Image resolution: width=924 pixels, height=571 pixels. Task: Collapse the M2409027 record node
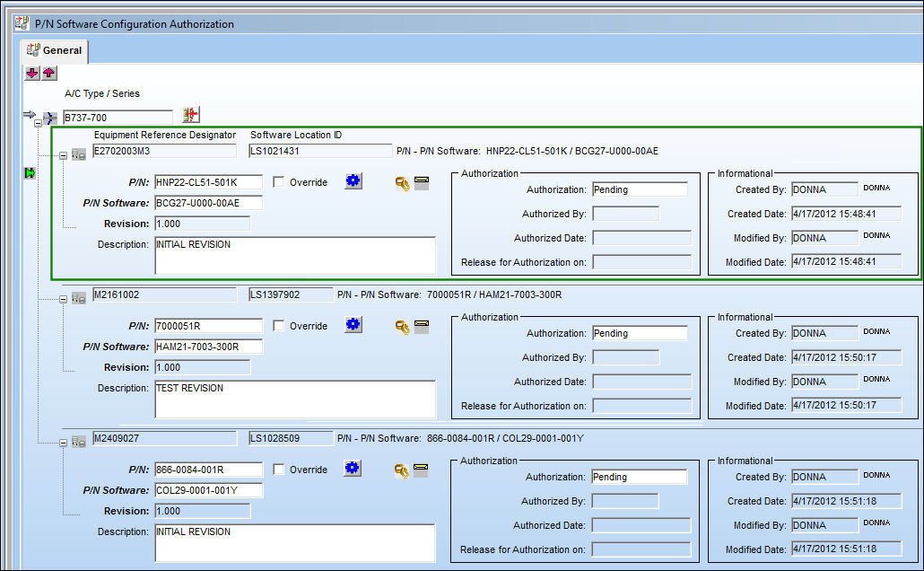click(x=63, y=443)
